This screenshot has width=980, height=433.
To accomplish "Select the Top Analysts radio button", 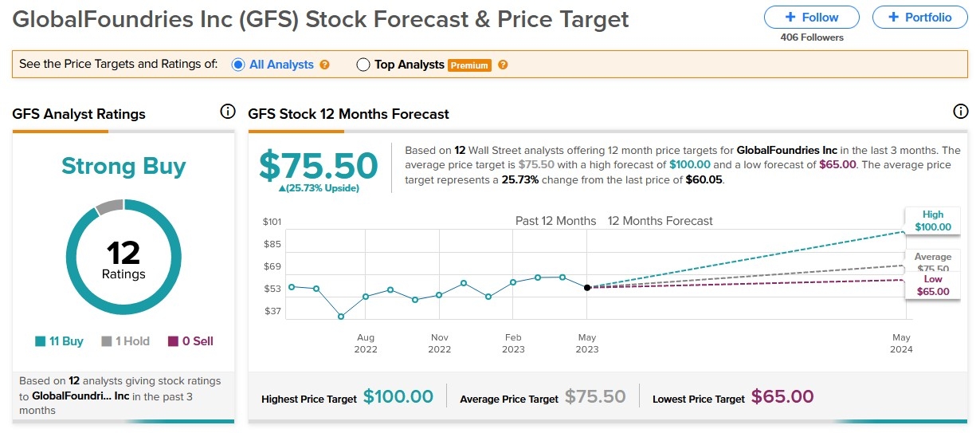I will tap(363, 65).
